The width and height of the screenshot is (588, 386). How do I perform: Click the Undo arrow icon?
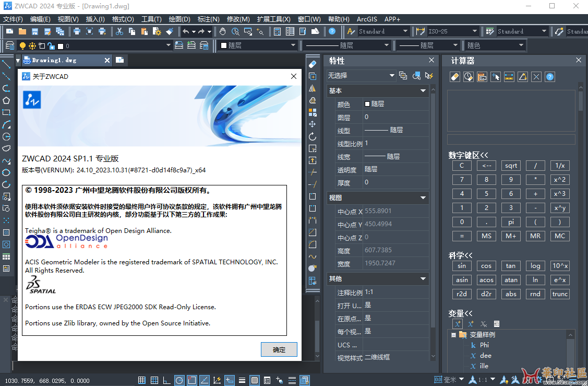186,31
